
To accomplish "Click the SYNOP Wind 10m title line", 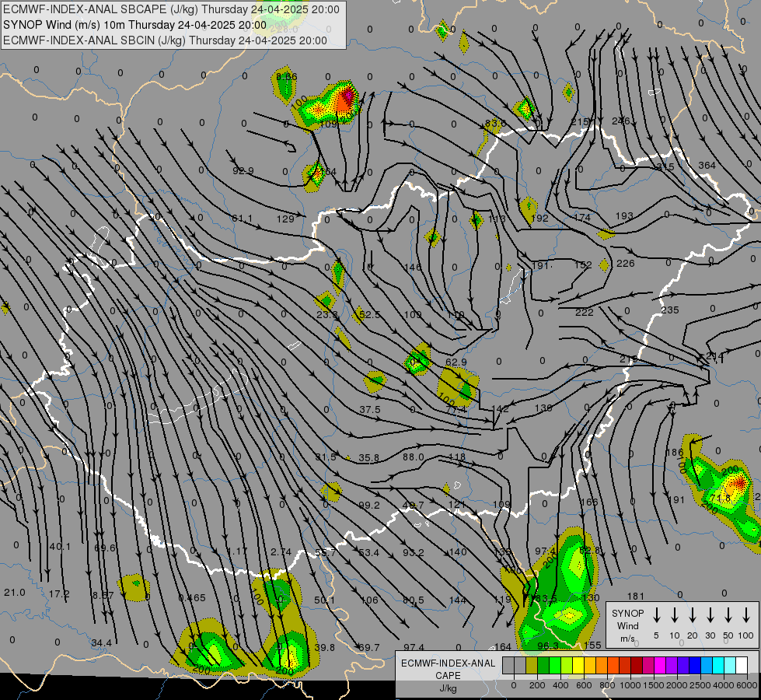I will pyautogui.click(x=134, y=25).
